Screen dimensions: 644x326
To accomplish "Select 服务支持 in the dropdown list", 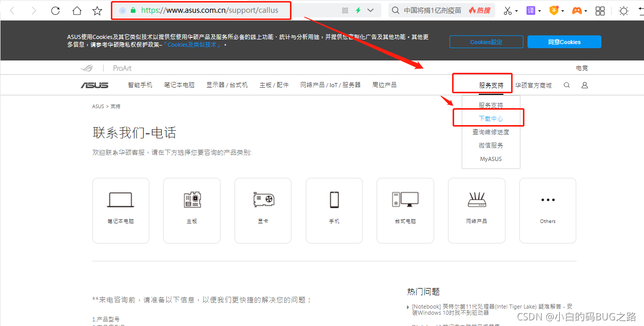I will tap(491, 106).
